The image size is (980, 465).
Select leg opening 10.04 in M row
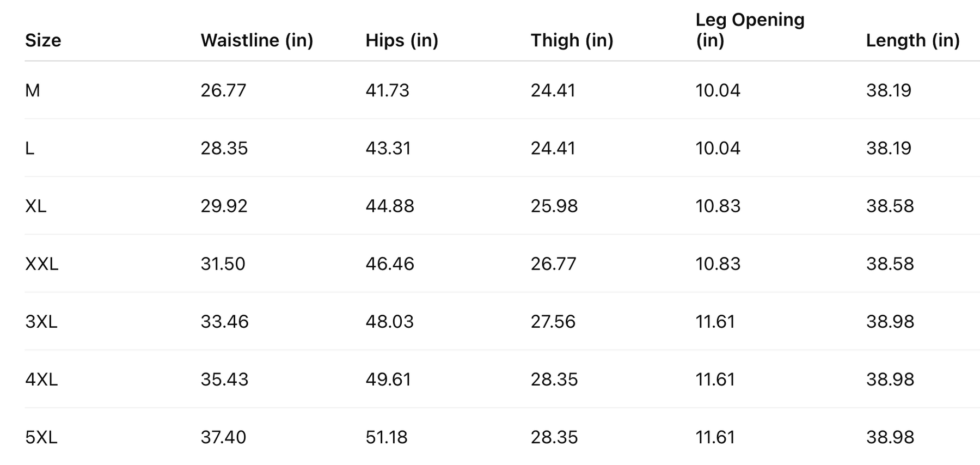(x=718, y=90)
